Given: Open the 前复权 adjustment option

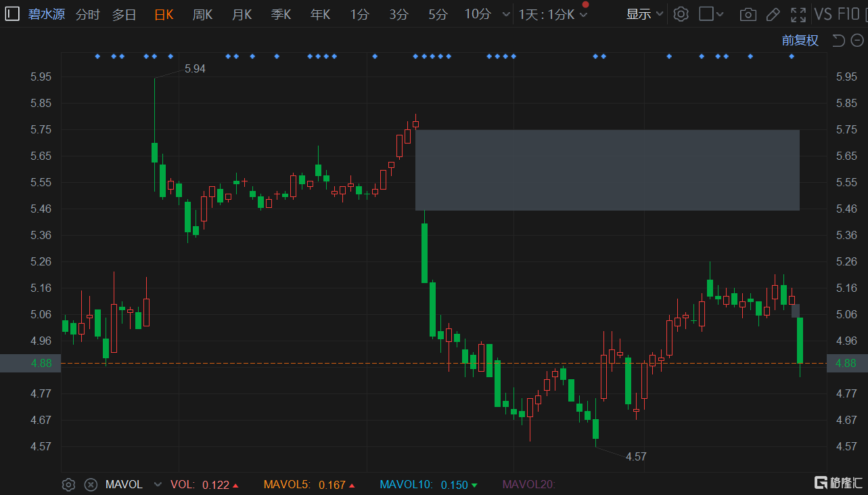Looking at the screenshot, I should (800, 41).
